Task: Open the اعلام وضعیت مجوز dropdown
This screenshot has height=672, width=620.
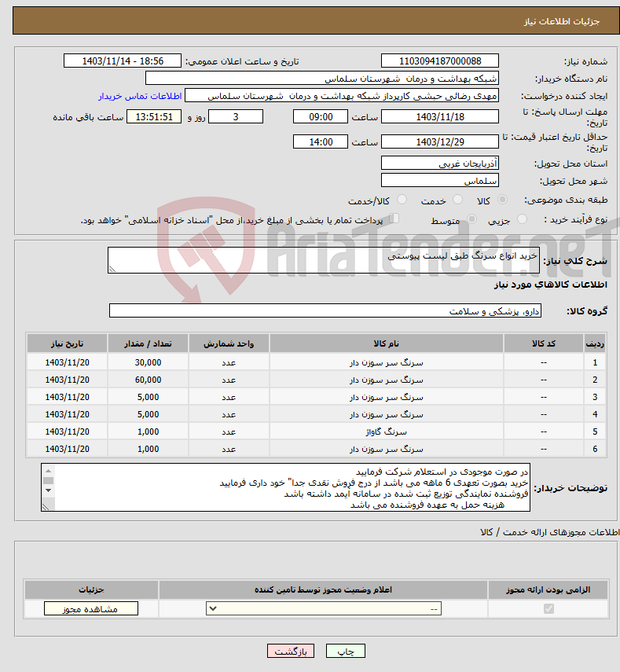Action: click(x=324, y=608)
